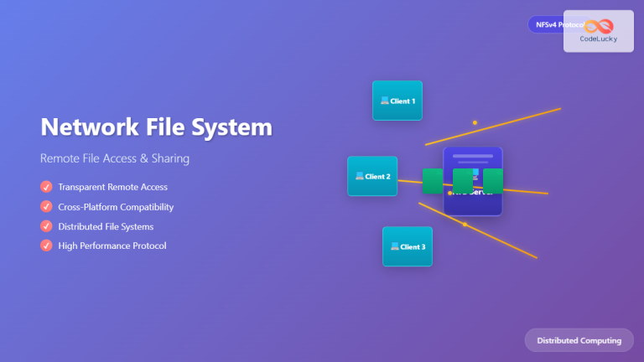Click the orange dot on the upper connection line

pyautogui.click(x=475, y=123)
